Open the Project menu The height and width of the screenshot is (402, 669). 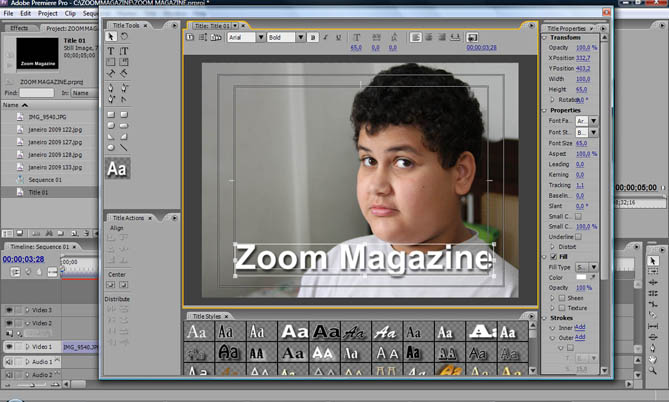[x=48, y=13]
